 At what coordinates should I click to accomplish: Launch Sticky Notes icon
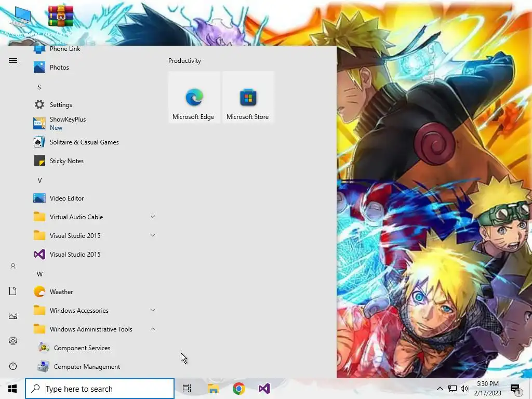point(39,161)
